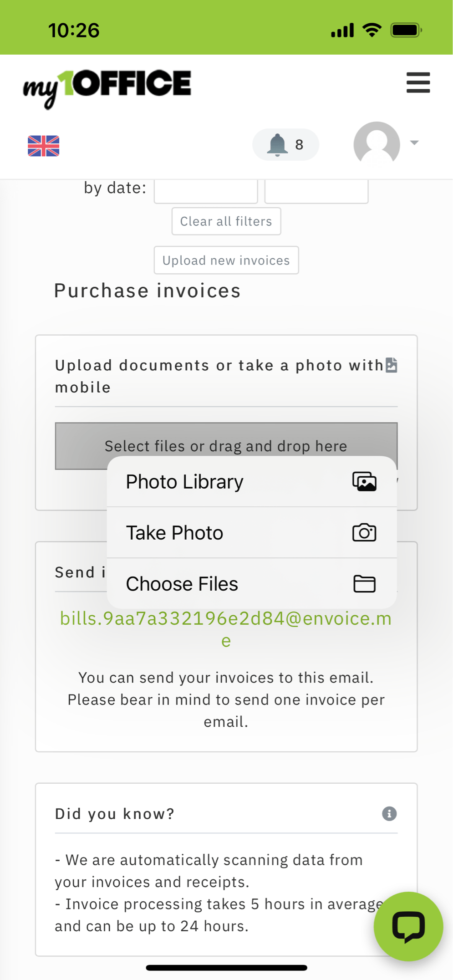453x980 pixels.
Task: Click the folder icon in Choose Files row
Action: pyautogui.click(x=365, y=584)
